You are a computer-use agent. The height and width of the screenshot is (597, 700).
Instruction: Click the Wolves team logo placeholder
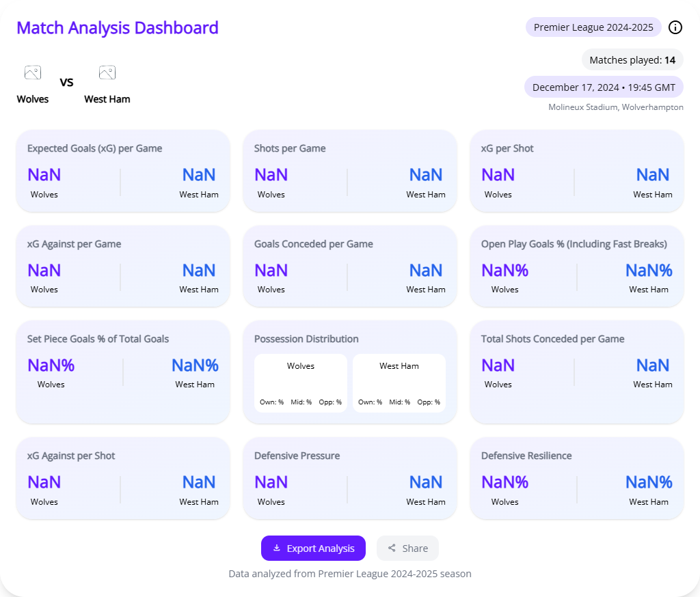click(32, 72)
